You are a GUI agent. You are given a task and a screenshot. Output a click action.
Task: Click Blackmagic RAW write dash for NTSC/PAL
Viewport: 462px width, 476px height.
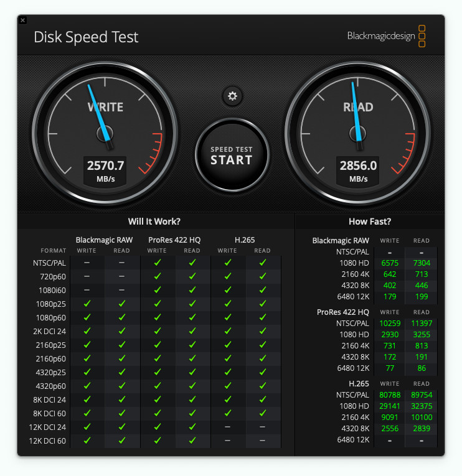[x=87, y=263]
